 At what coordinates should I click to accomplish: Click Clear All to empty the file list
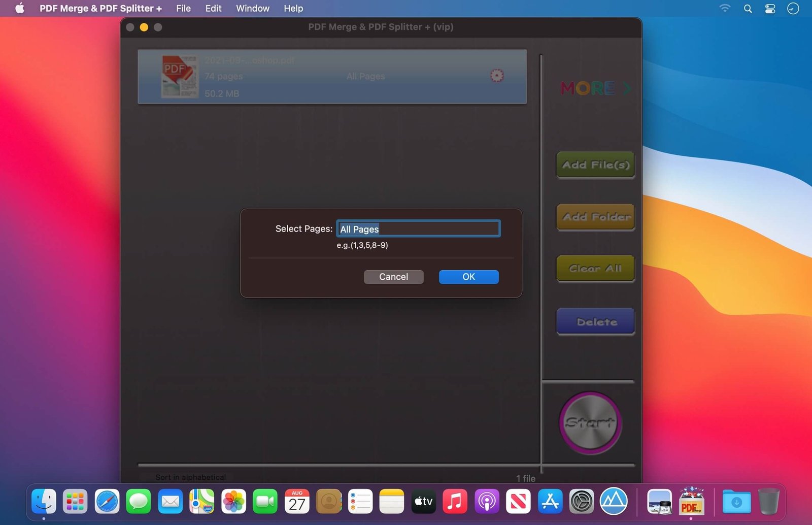pos(595,268)
